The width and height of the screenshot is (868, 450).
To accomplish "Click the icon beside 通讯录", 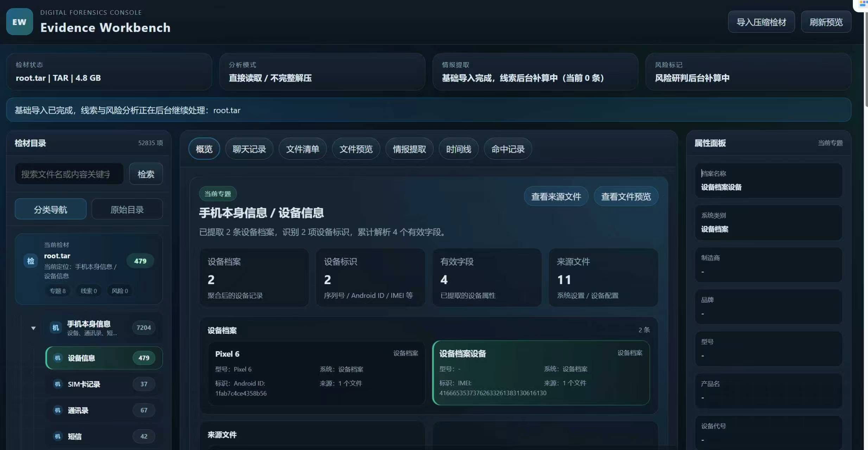I will (x=58, y=410).
